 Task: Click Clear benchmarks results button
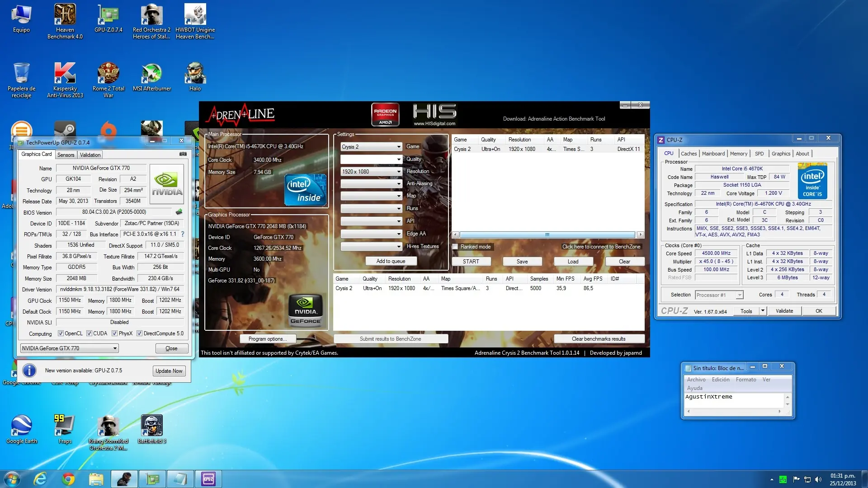[599, 339]
